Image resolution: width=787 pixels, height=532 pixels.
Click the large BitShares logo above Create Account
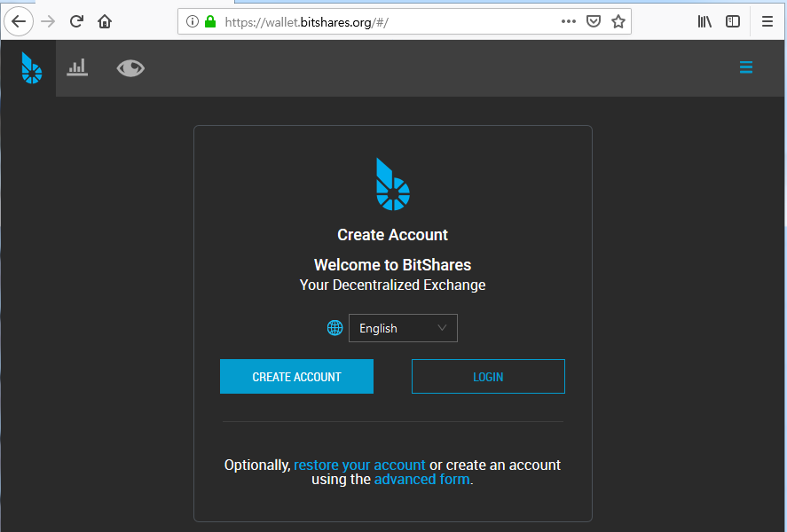[x=393, y=184]
